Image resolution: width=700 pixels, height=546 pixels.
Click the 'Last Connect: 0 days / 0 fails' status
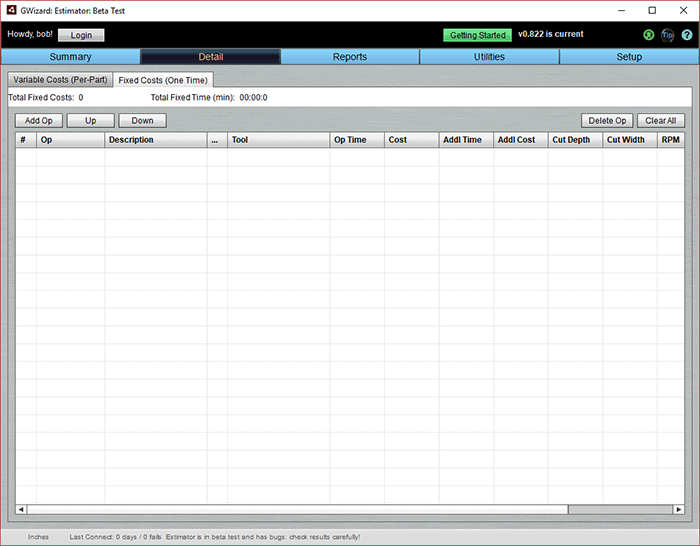tap(115, 537)
